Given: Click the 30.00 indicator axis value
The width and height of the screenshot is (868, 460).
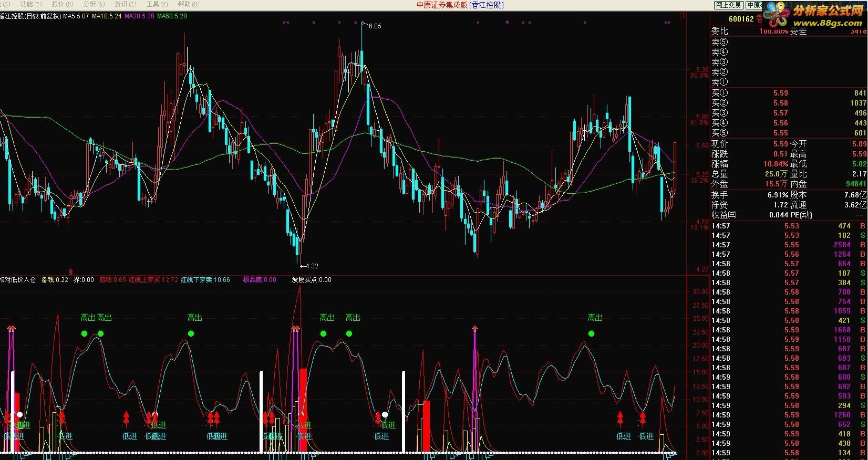Looking at the screenshot, I should tap(700, 291).
